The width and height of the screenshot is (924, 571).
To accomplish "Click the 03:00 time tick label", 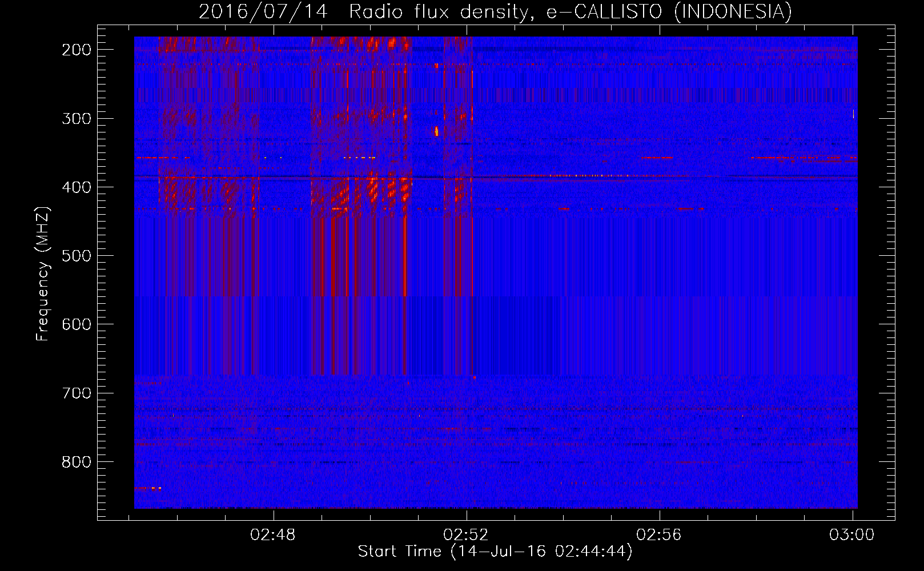I will pyautogui.click(x=852, y=535).
